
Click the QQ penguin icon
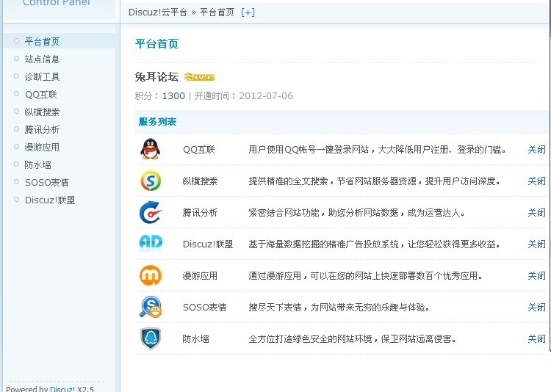(x=151, y=149)
